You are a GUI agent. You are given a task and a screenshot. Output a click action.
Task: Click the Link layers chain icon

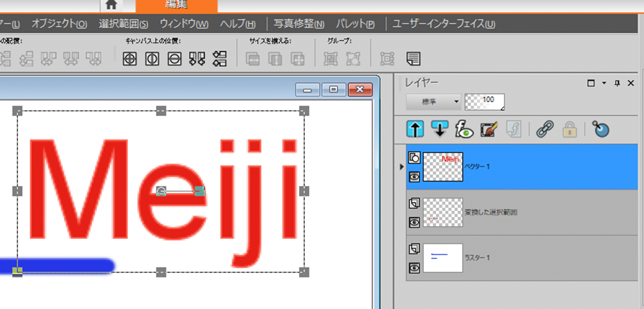[x=545, y=129]
